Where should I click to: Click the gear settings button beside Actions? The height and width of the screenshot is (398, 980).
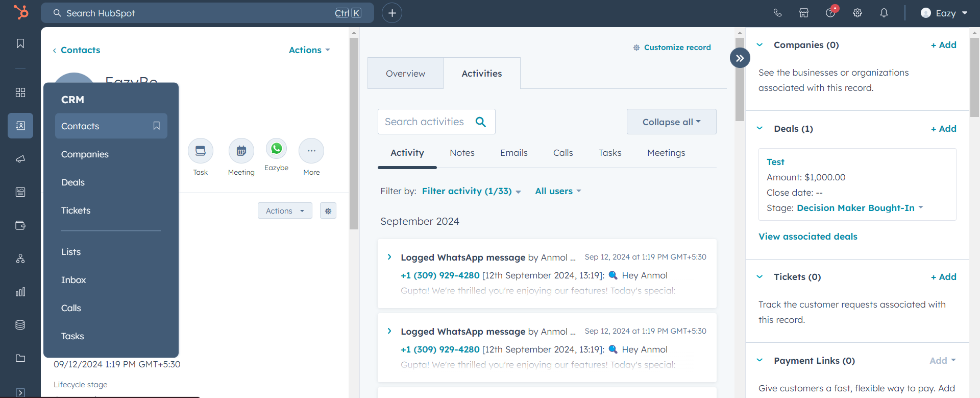pyautogui.click(x=328, y=210)
